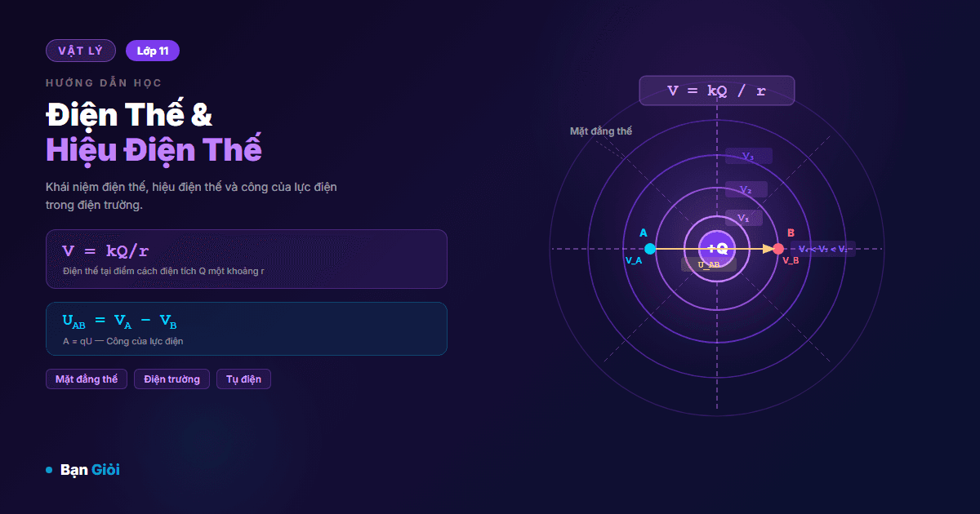This screenshot has width=980, height=514.
Task: Click the V₁ equipotential label
Action: pyautogui.click(x=743, y=218)
